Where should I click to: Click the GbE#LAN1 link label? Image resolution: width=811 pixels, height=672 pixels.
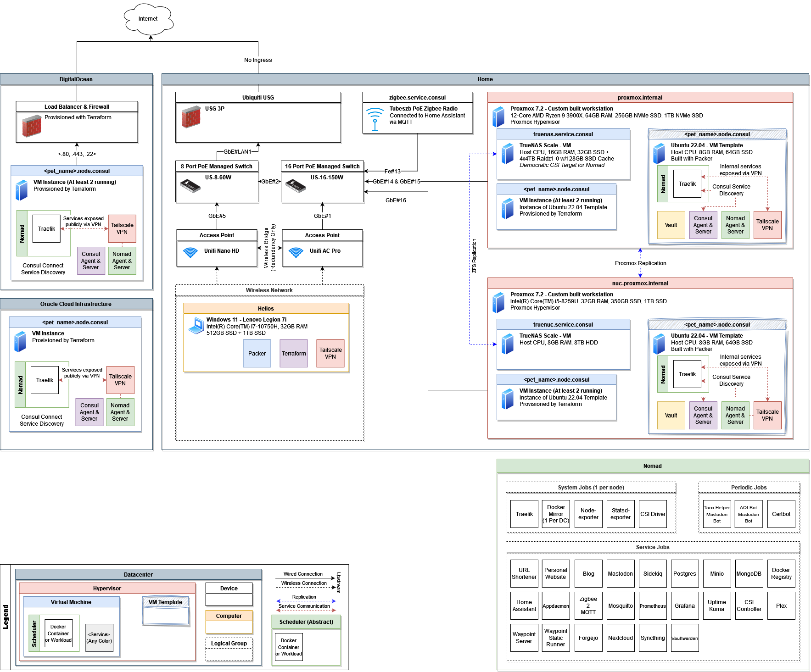(x=238, y=152)
